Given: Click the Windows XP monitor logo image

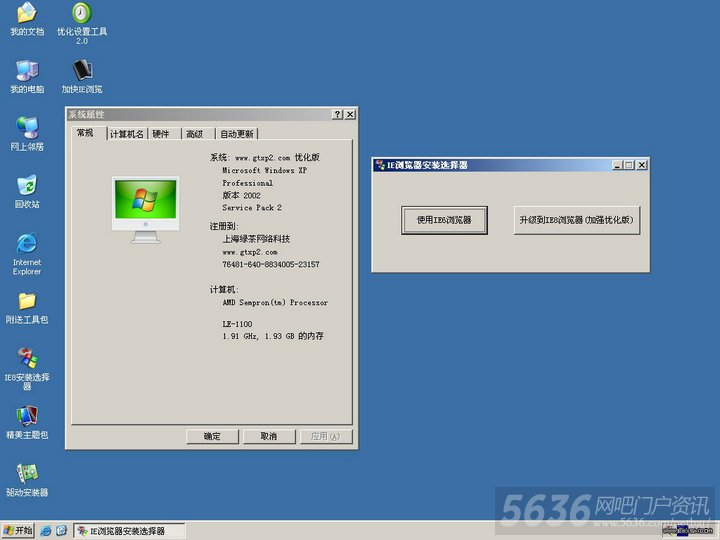Looking at the screenshot, I should tap(146, 209).
